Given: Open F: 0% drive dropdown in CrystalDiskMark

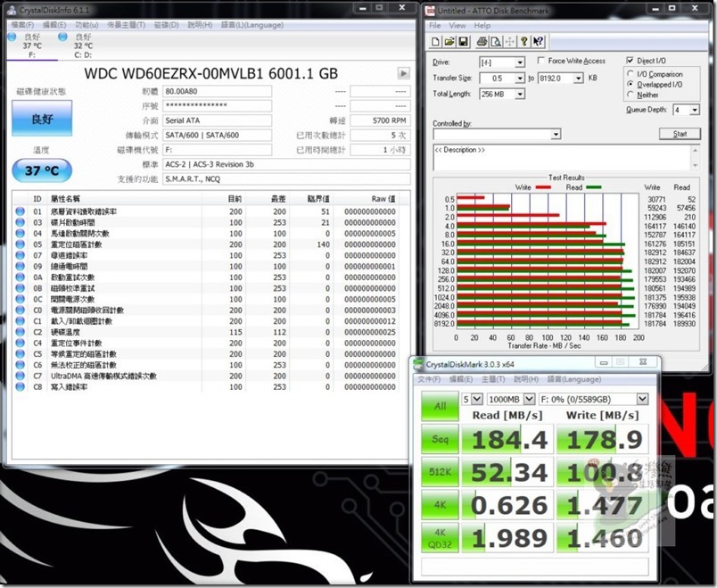Looking at the screenshot, I should point(642,399).
